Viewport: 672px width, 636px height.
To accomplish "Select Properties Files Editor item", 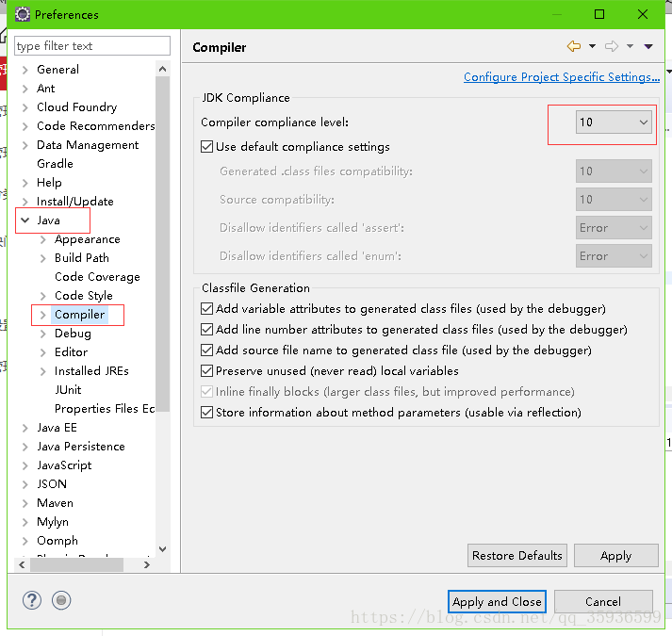I will (x=105, y=409).
